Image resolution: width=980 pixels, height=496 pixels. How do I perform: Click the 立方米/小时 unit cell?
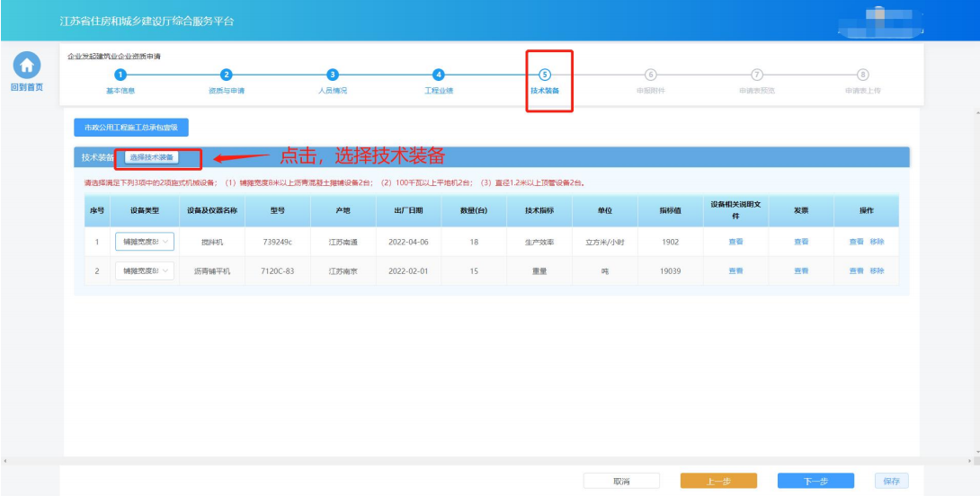605,242
